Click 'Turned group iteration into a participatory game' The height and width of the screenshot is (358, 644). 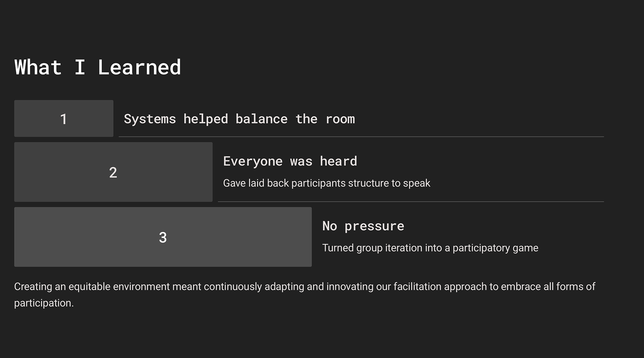[x=430, y=248]
